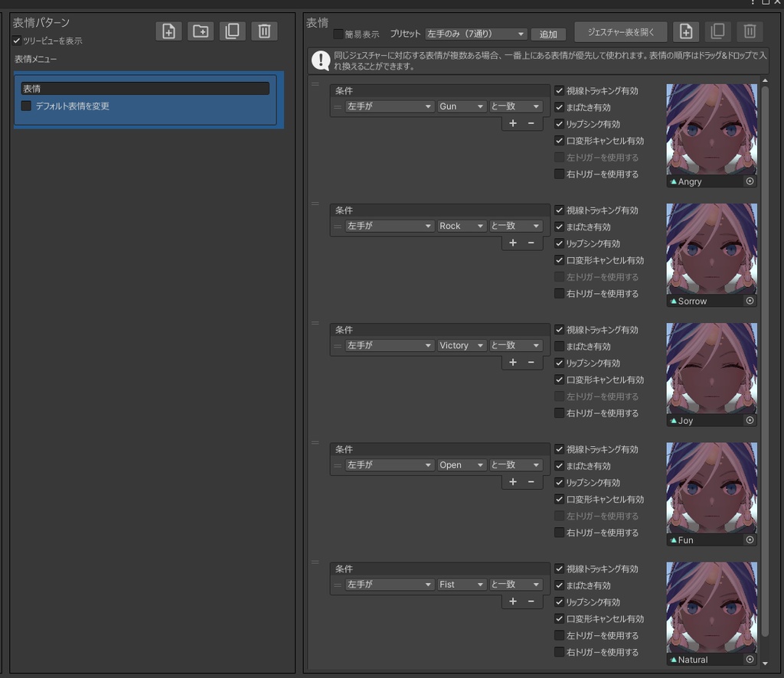Viewport: 784px width, 678px height.
Task: Open the three-dot window options menu
Action: pos(753,2)
